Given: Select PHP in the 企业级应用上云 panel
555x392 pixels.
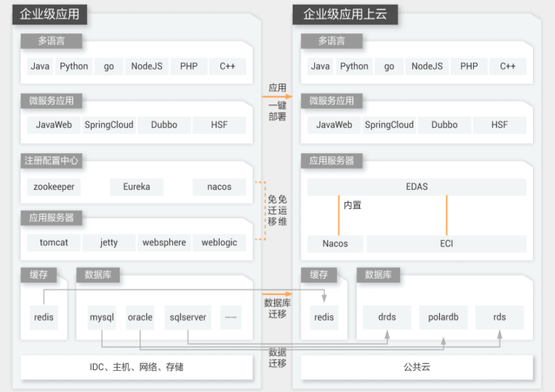Looking at the screenshot, I should (469, 66).
